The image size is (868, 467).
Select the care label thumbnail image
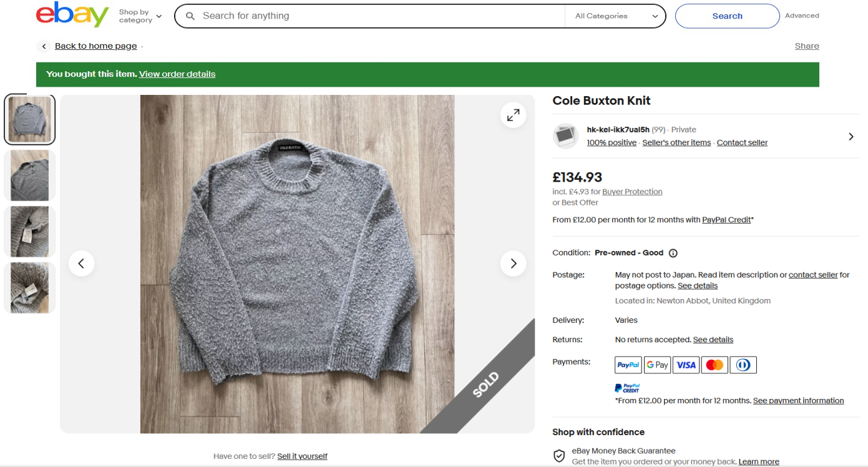coord(29,232)
